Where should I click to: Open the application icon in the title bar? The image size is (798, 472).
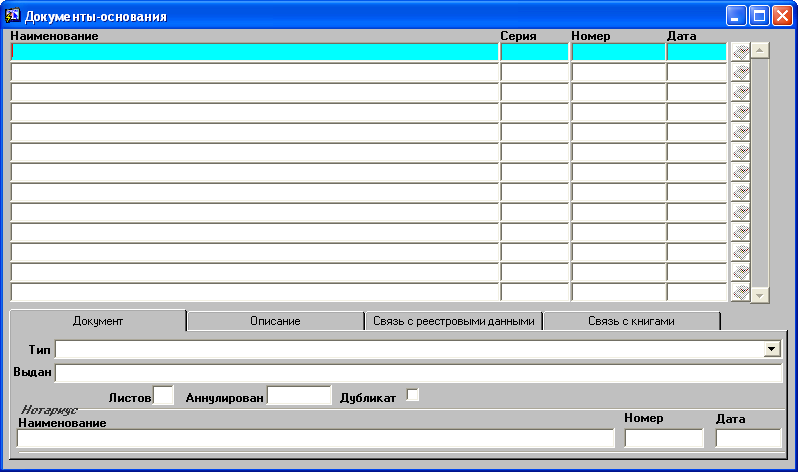12,16
